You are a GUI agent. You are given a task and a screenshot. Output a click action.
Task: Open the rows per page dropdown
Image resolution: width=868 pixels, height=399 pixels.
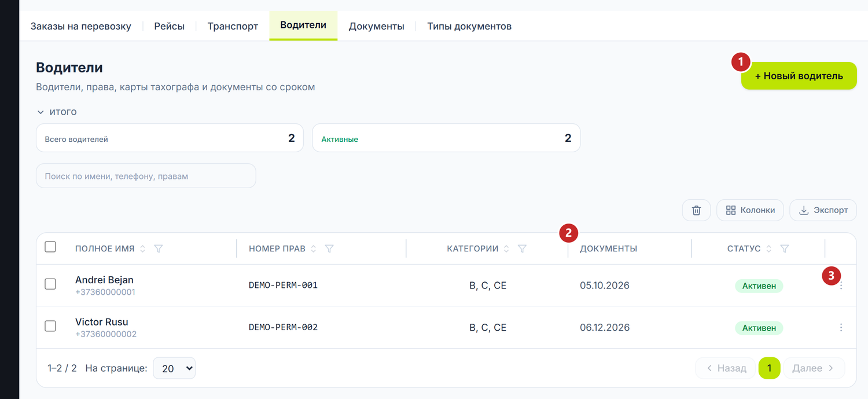pyautogui.click(x=174, y=368)
